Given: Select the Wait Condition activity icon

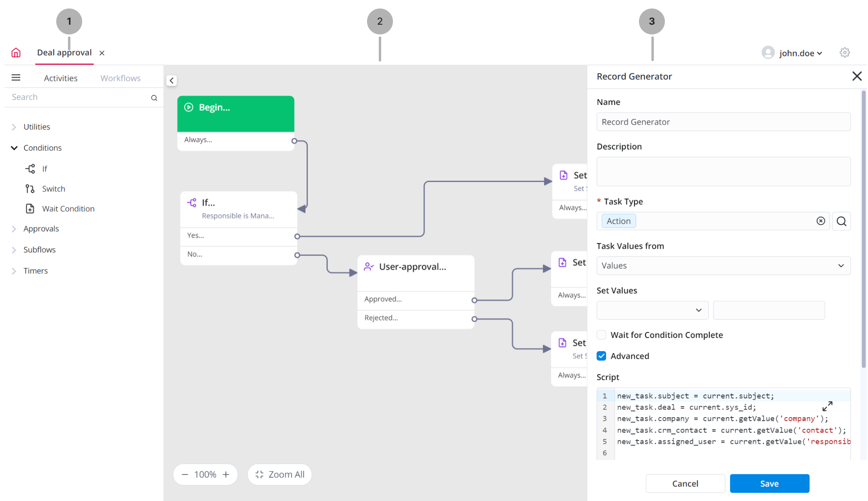Looking at the screenshot, I should (x=30, y=209).
